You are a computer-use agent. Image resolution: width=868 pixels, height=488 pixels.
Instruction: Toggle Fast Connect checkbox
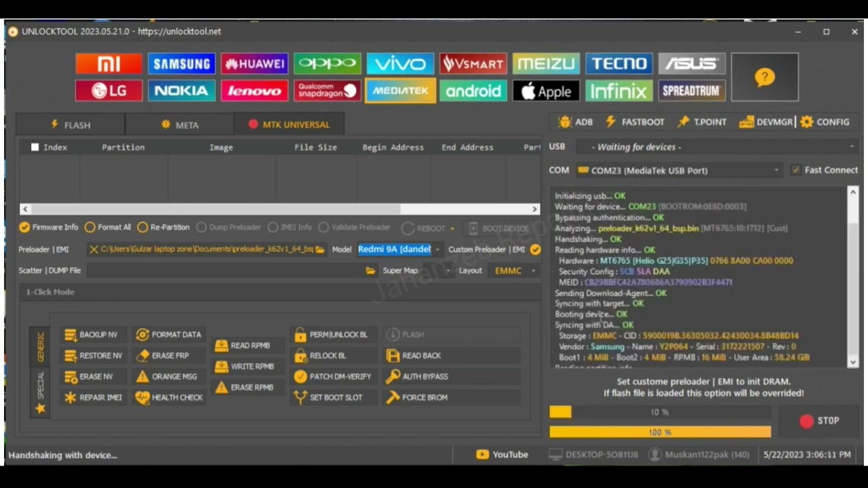(x=795, y=170)
